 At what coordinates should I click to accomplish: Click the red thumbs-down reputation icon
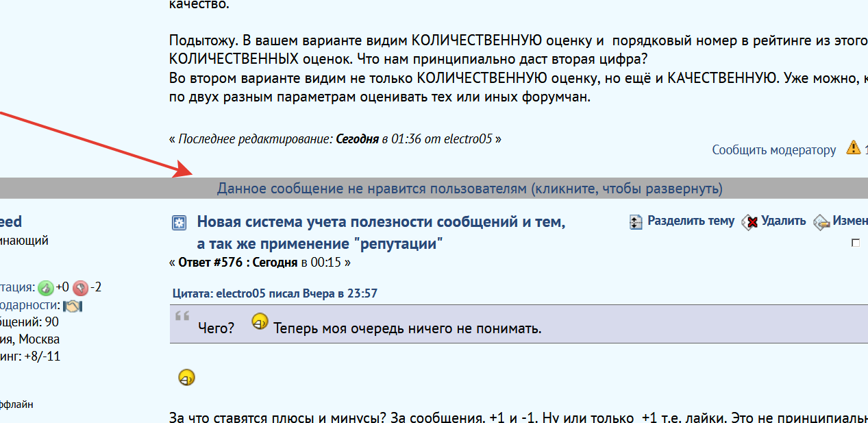tap(81, 287)
